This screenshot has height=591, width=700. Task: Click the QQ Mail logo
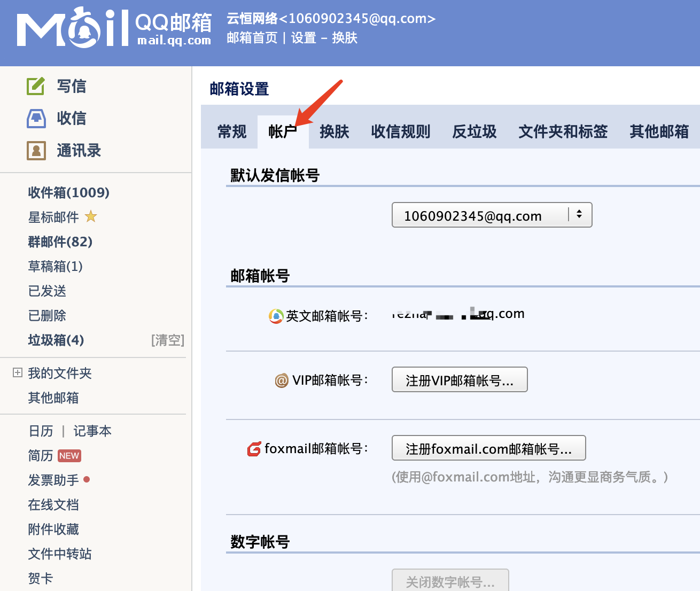(114, 27)
